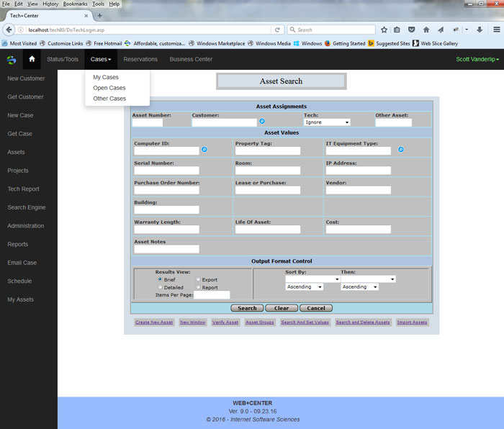Reload the page with refresh icon

(x=277, y=30)
